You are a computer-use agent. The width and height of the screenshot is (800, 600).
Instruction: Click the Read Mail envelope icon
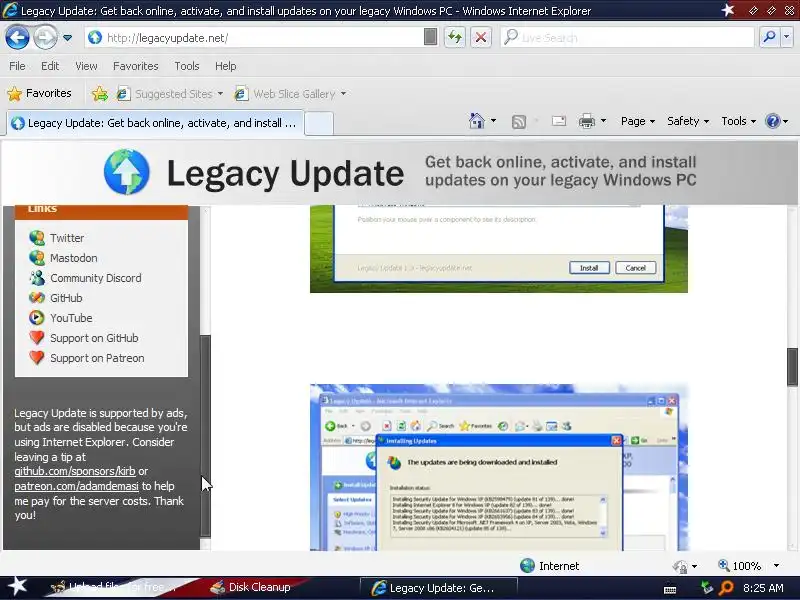click(559, 121)
